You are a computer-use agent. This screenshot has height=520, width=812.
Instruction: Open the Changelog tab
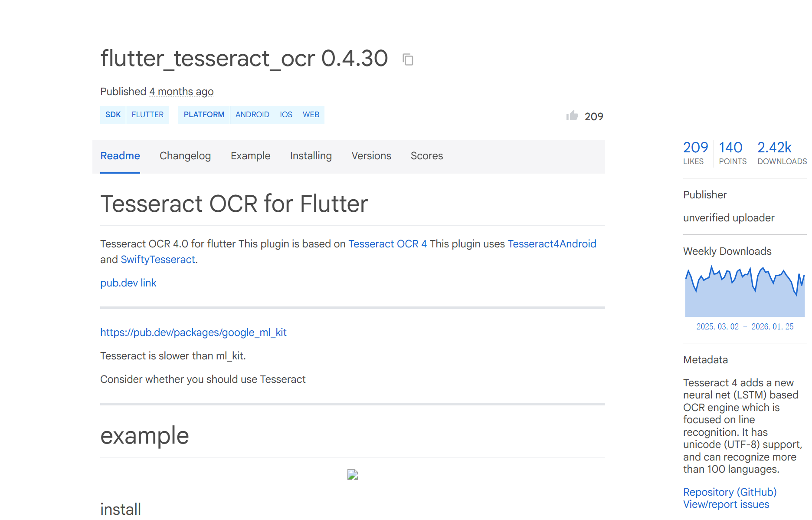[x=185, y=156]
